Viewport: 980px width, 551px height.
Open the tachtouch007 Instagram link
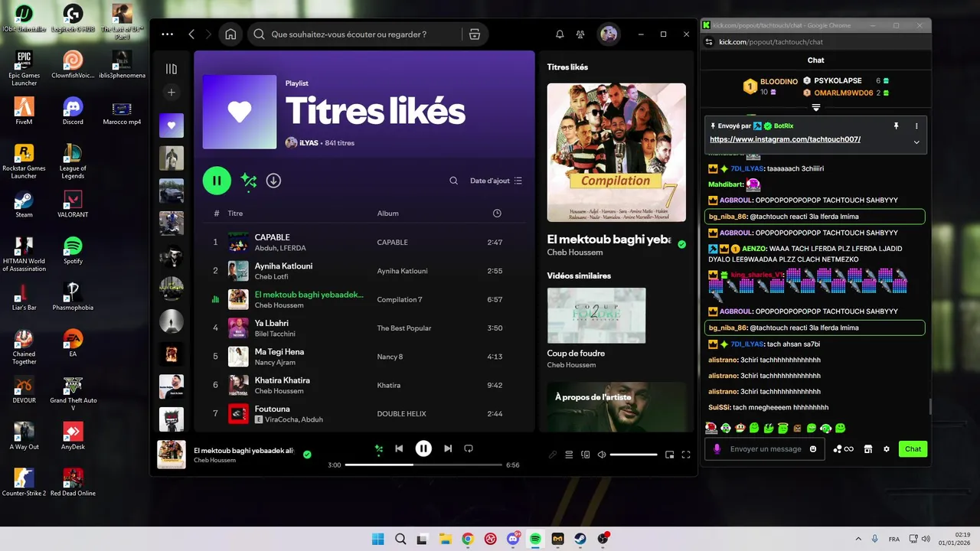tap(785, 139)
